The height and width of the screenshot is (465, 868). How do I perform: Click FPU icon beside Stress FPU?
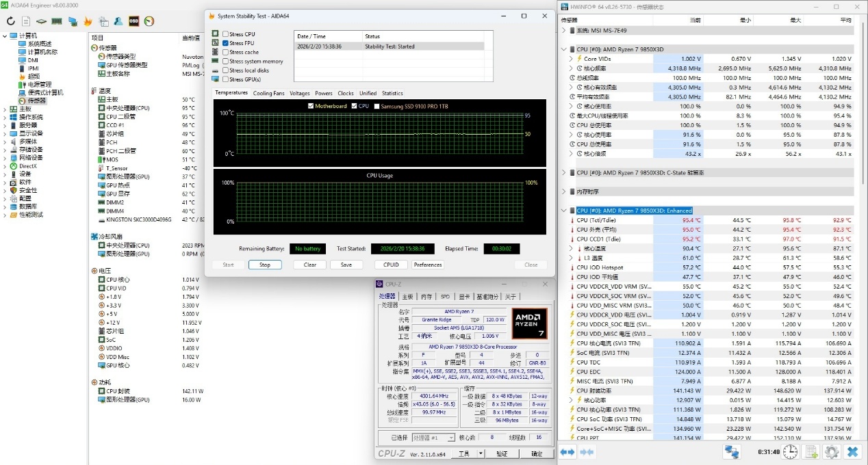(x=216, y=42)
